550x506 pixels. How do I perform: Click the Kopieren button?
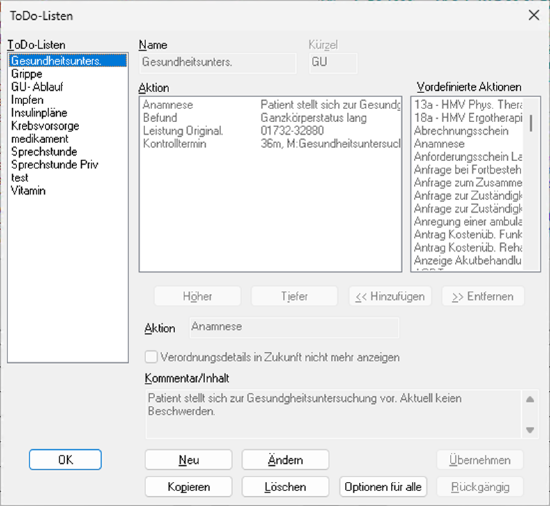click(x=189, y=487)
